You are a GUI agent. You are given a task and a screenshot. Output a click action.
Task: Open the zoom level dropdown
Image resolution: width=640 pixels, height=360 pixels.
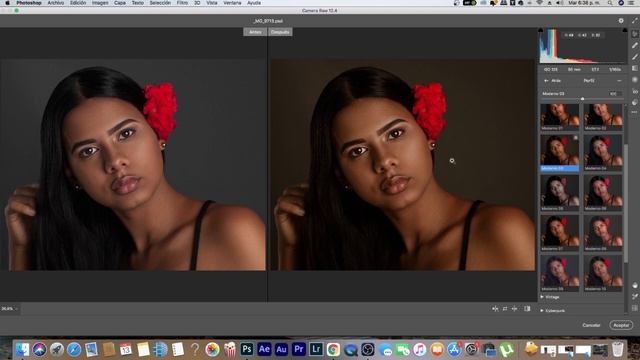[x=9, y=309]
